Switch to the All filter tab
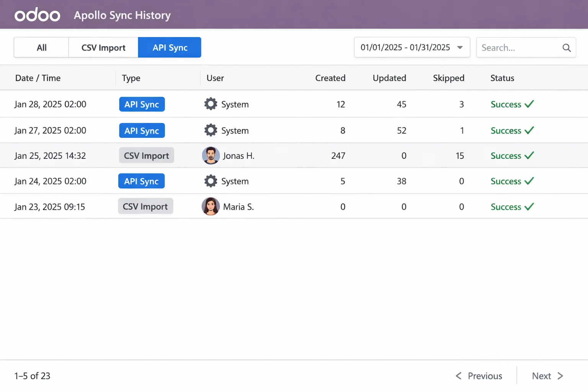 pos(41,47)
